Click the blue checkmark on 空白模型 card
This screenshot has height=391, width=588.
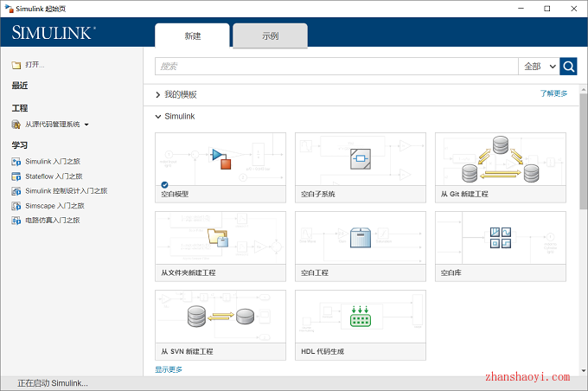pyautogui.click(x=164, y=184)
